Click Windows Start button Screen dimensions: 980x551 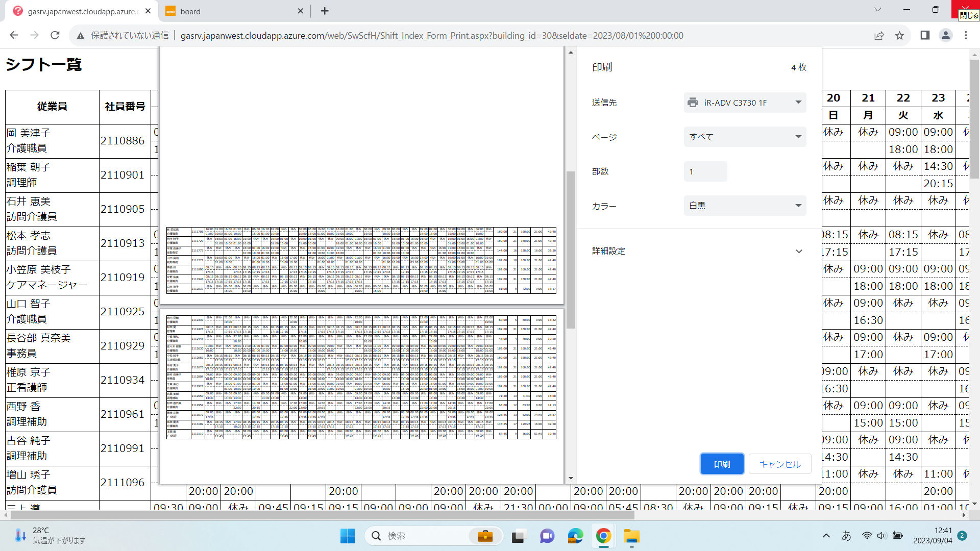click(348, 536)
